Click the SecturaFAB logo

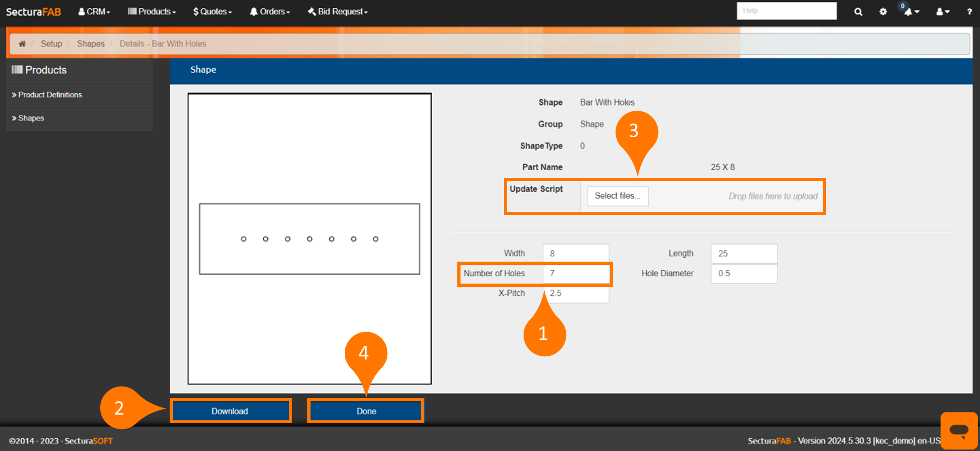coord(33,12)
